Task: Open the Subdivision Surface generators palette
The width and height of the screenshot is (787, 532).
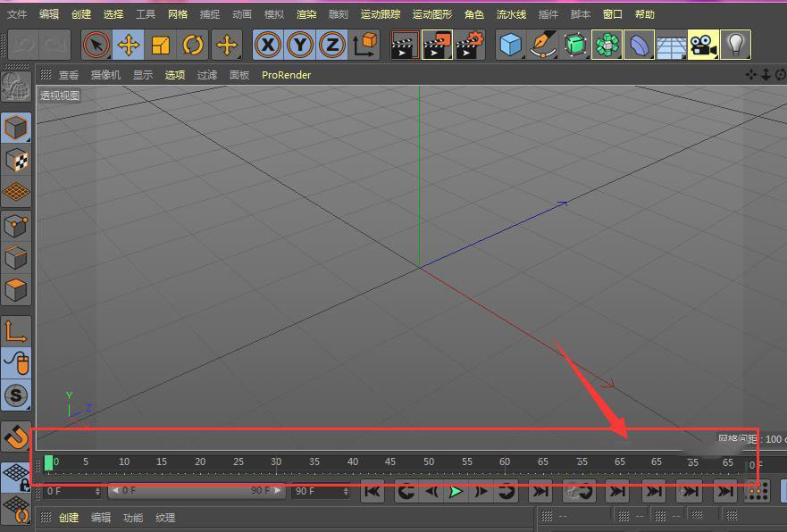Action: [574, 46]
